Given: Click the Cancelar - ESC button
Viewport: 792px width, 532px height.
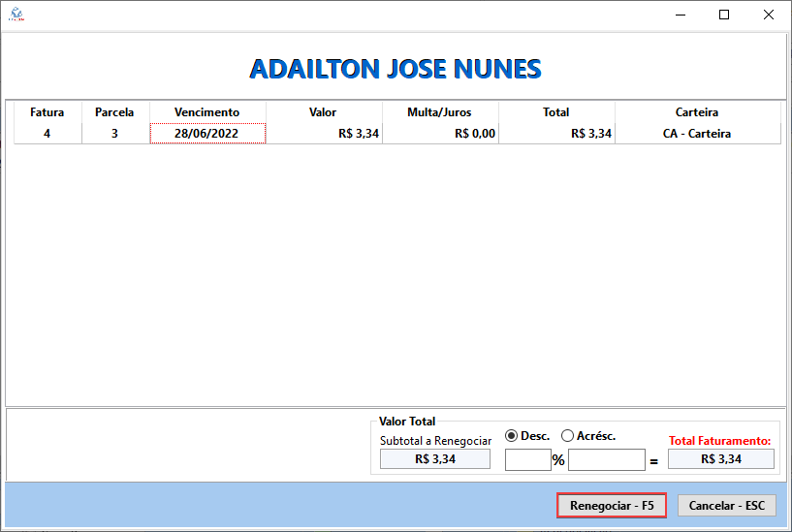Looking at the screenshot, I should [x=727, y=505].
